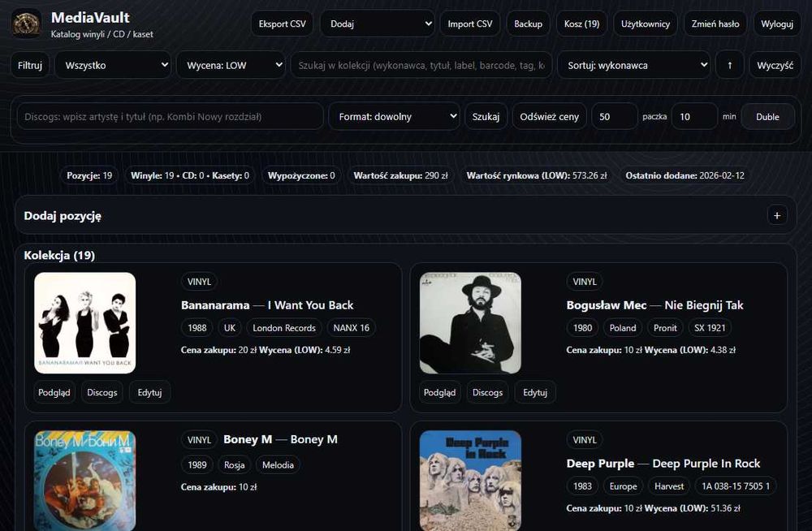Open the Format: dowolny dropdown
Image resolution: width=812 pixels, height=531 pixels.
click(394, 117)
